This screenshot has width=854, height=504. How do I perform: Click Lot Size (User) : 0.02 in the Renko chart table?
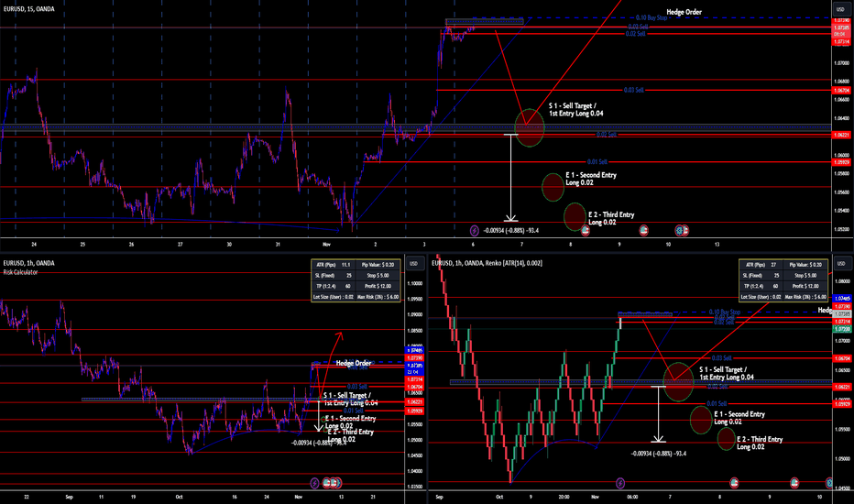click(x=761, y=297)
